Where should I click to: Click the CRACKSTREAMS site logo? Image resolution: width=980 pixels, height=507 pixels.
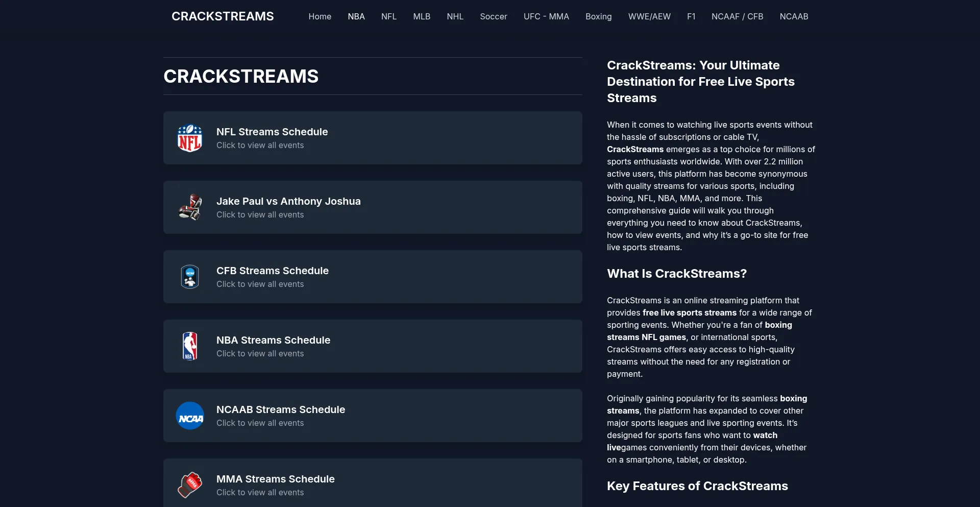pos(223,16)
